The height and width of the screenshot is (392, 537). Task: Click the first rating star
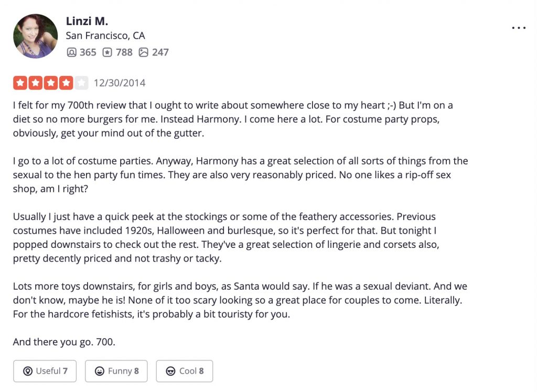[x=20, y=83]
